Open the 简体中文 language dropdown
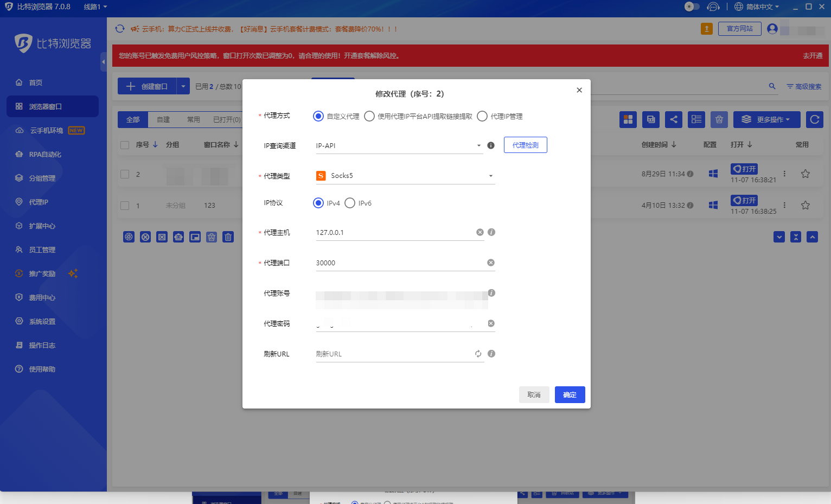This screenshot has width=831, height=504. click(757, 7)
